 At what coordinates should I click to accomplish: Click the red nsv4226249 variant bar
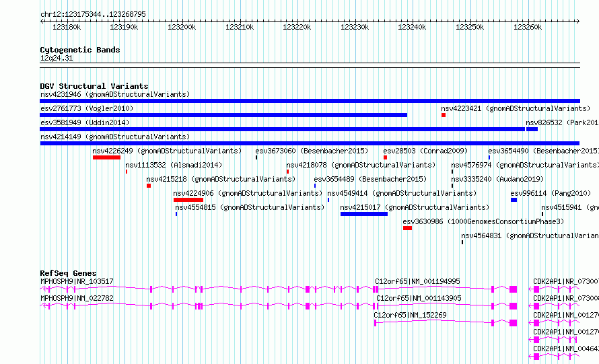pyautogui.click(x=106, y=157)
